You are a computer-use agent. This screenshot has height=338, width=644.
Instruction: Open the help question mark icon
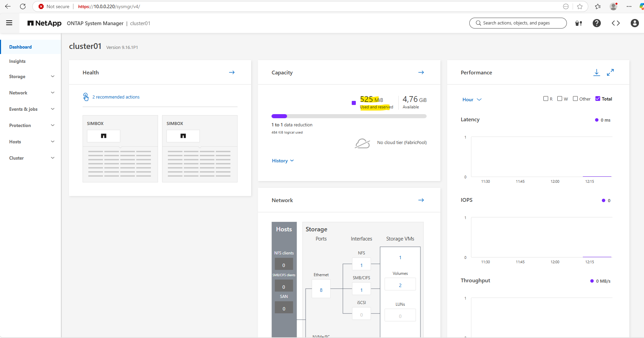coord(596,23)
